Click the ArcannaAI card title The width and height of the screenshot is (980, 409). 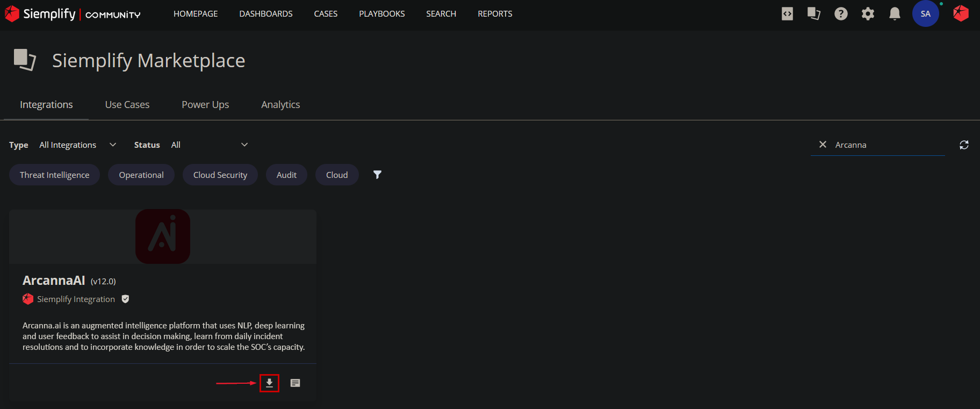coord(54,281)
